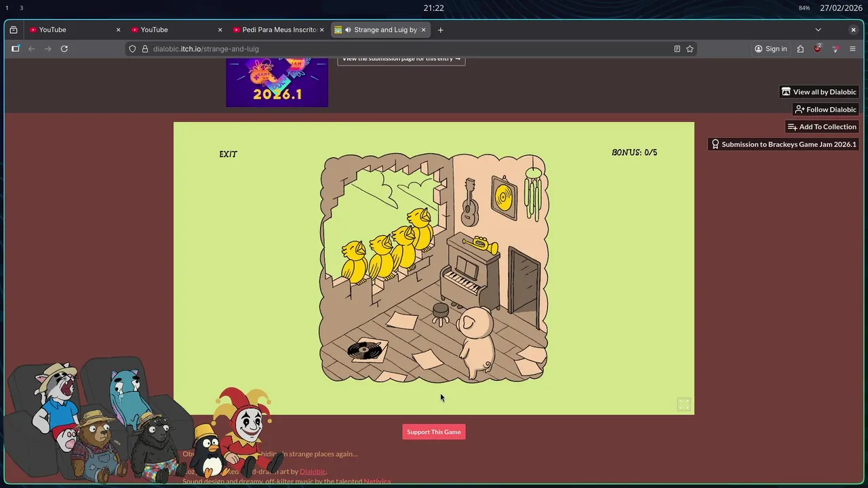The width and height of the screenshot is (868, 488).
Task: Open the Brackeys 2026.1 jam banner image
Action: tap(277, 82)
